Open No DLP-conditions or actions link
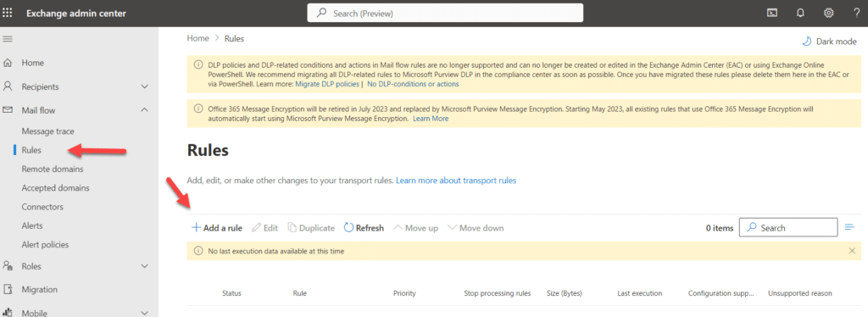Screen dimensions: 868x317 (413, 84)
